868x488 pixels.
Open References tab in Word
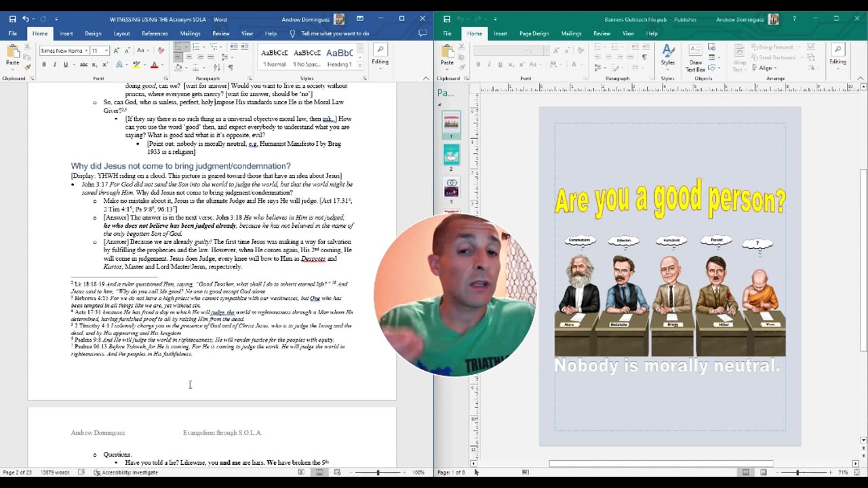[155, 33]
